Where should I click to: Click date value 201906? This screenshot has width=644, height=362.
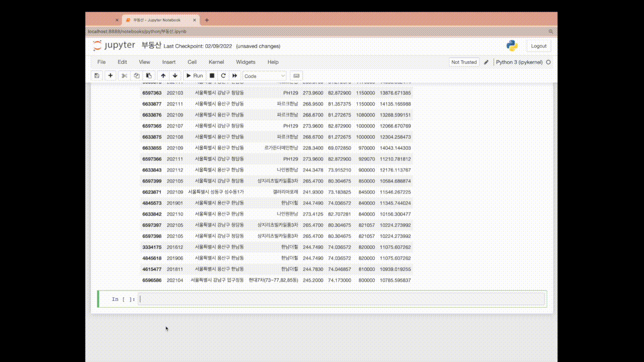click(x=175, y=258)
